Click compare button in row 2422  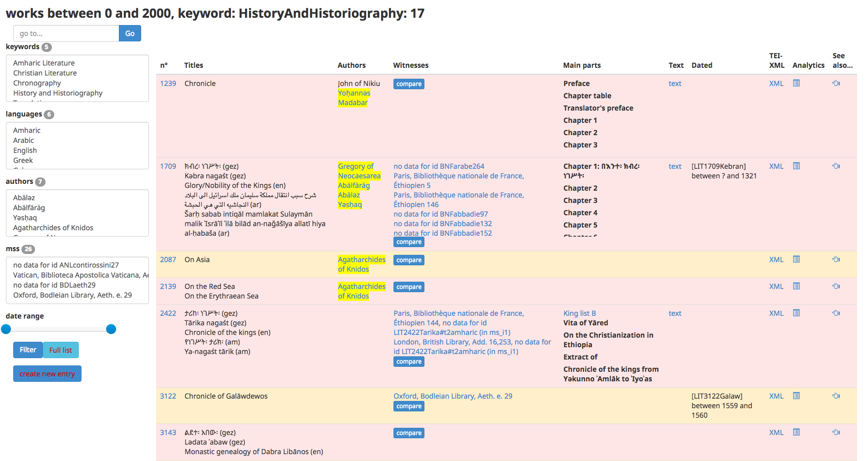coord(409,361)
